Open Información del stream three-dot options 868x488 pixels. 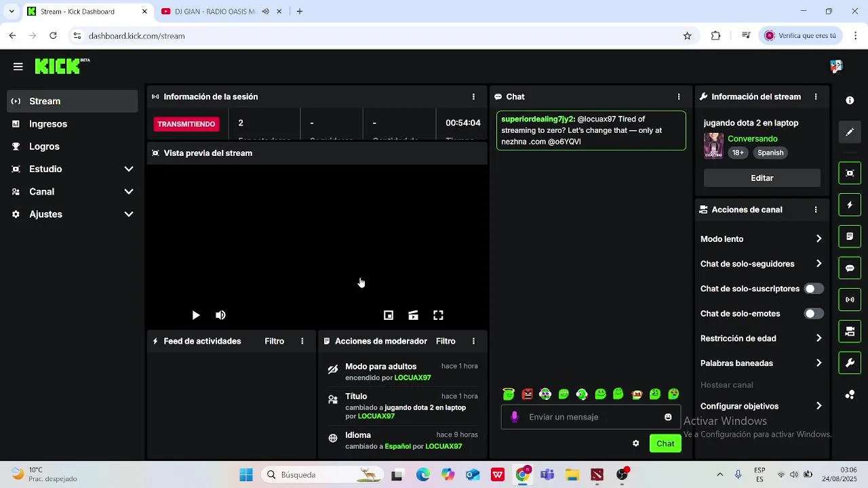(816, 97)
